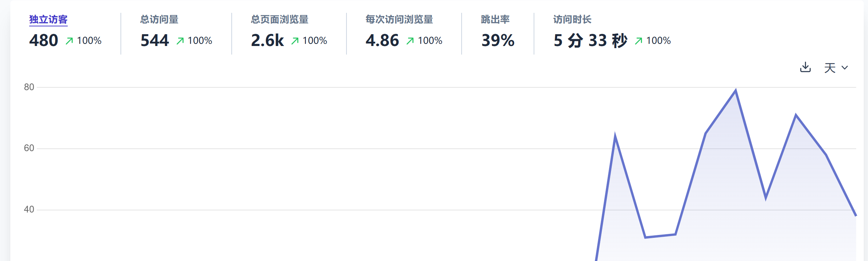Click the 2.6k pageviews value

click(267, 40)
